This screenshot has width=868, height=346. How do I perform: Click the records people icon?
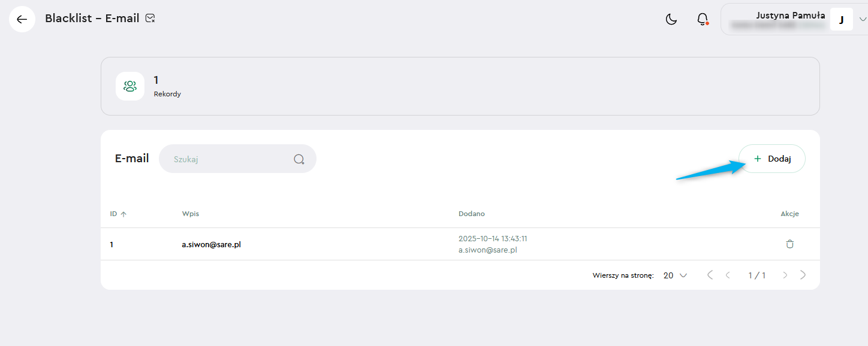130,86
